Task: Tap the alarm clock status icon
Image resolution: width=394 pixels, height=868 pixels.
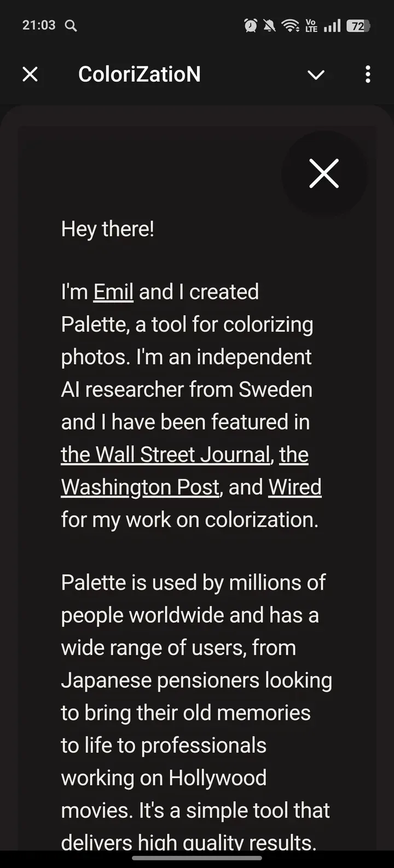Action: 251,25
